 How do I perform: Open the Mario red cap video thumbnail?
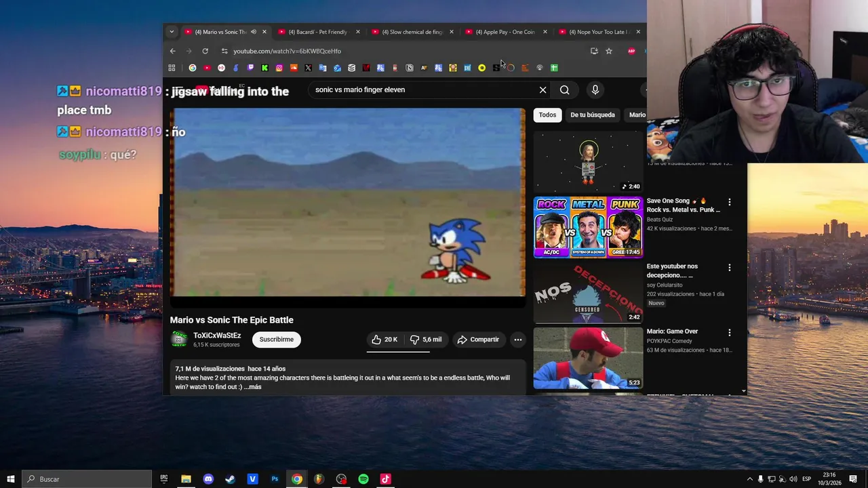[x=588, y=358]
